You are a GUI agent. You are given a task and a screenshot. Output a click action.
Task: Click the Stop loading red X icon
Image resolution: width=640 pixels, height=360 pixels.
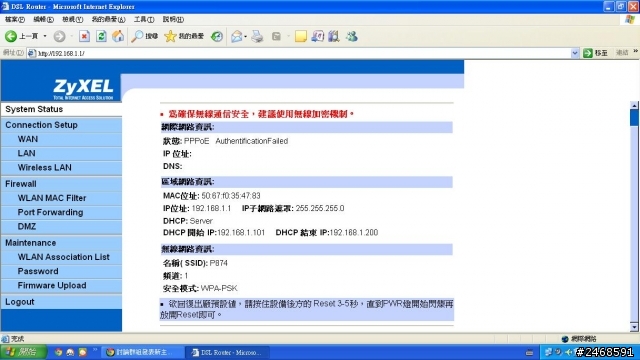point(84,36)
